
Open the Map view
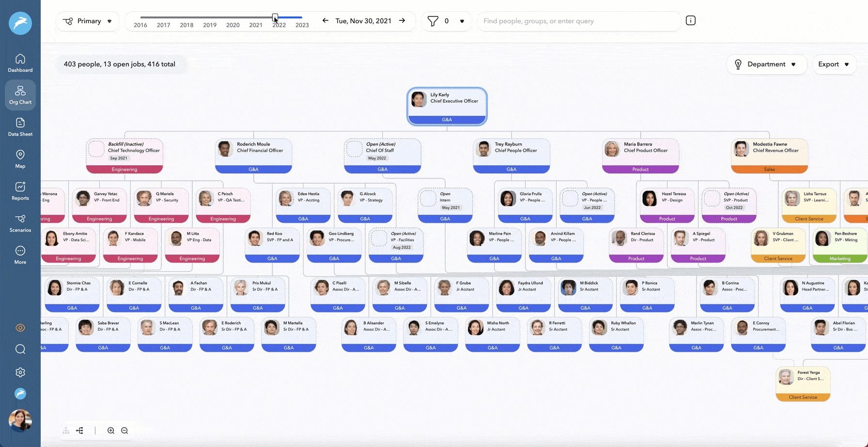pos(20,158)
